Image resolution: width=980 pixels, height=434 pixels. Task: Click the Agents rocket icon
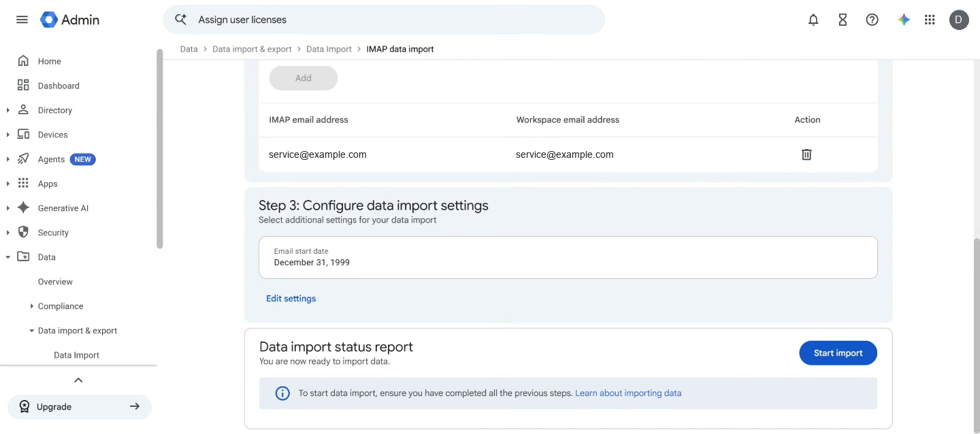[x=23, y=158]
